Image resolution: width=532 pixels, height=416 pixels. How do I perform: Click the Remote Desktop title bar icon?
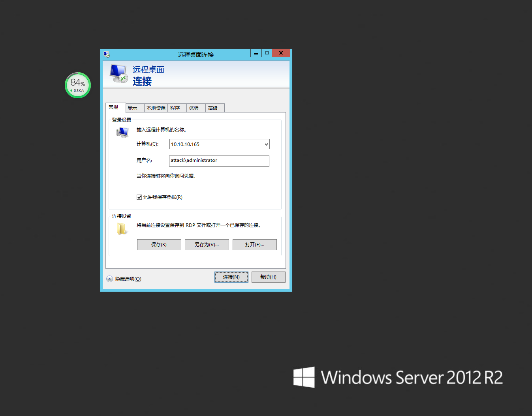[x=106, y=54]
